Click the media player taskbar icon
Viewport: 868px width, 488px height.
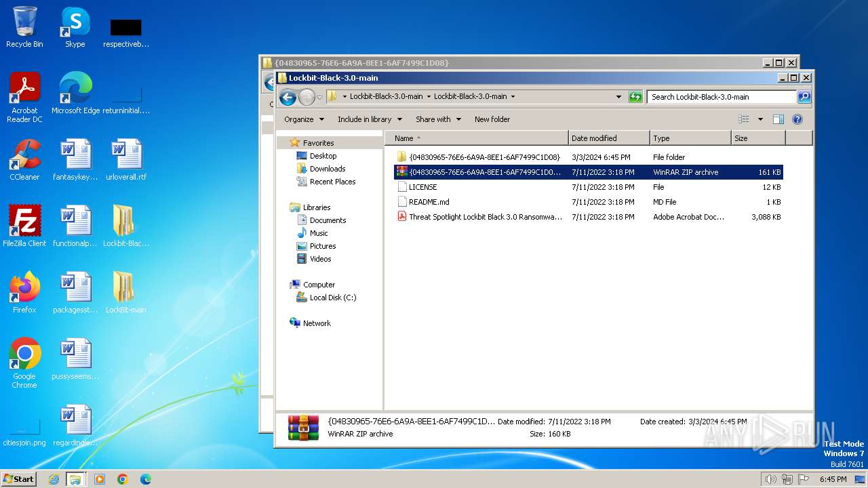pyautogui.click(x=100, y=479)
